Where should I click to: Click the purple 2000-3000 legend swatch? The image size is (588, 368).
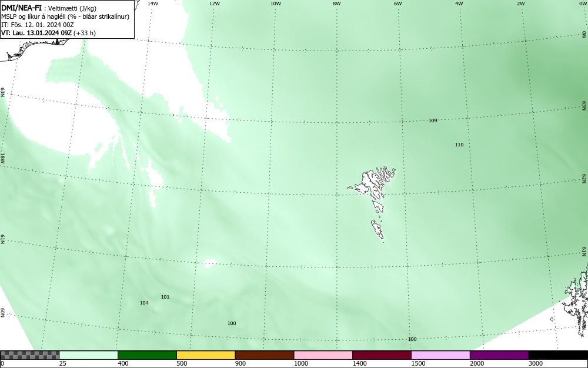pyautogui.click(x=499, y=355)
